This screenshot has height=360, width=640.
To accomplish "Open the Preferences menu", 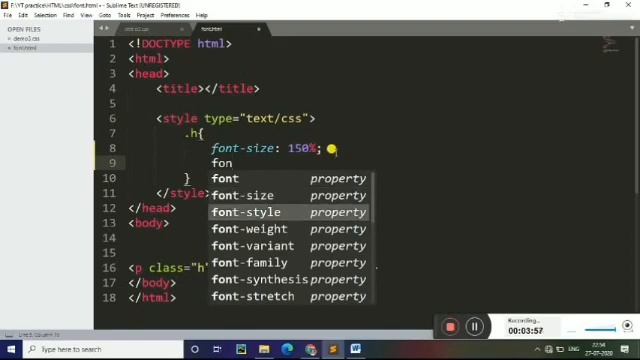I will pyautogui.click(x=175, y=15).
